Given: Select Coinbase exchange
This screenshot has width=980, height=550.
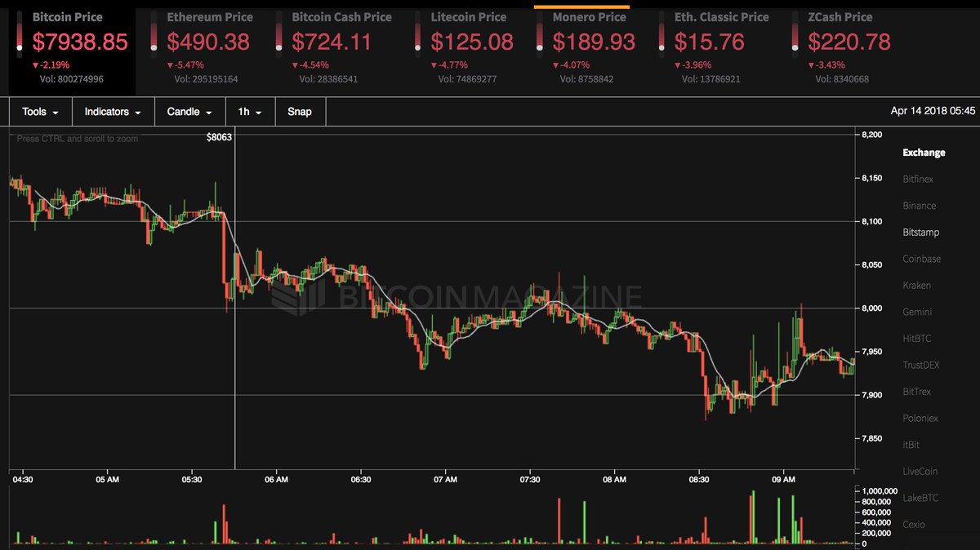Looking at the screenshot, I should pos(922,259).
